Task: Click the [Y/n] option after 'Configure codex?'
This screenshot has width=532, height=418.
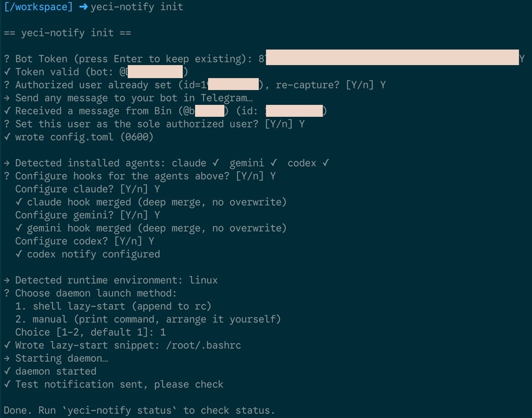Action: pos(128,241)
